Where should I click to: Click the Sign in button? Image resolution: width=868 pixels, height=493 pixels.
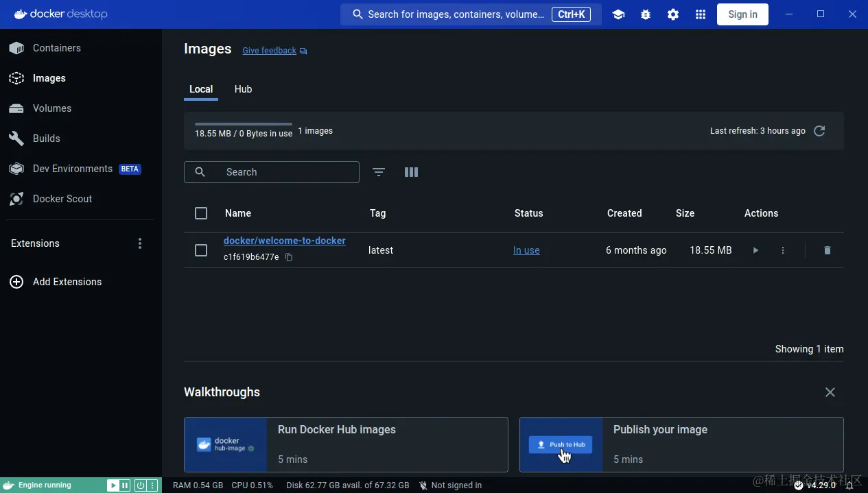tap(742, 14)
